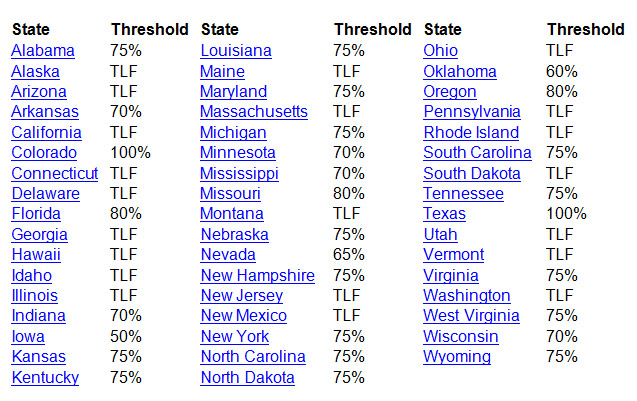
Task: Click the West Virginia link
Action: point(471,316)
